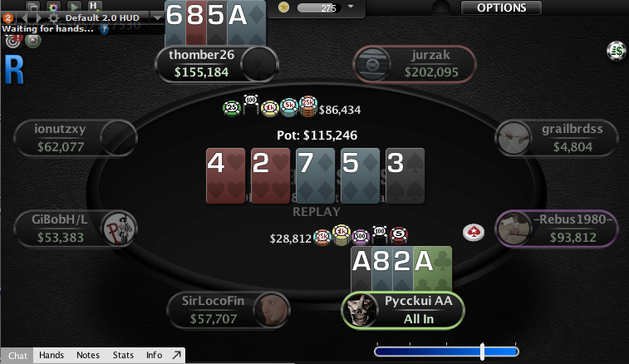The width and height of the screenshot is (629, 364).
Task: Open the OPTIONS button
Action: (x=501, y=7)
